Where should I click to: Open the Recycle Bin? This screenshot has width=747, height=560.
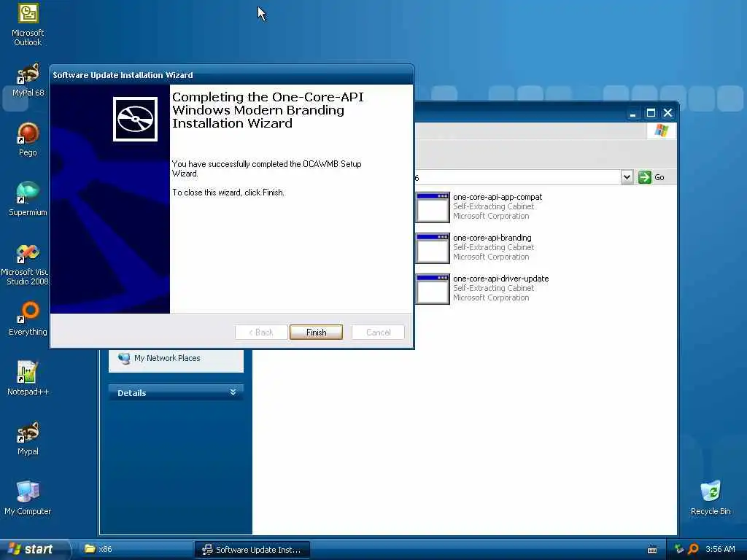click(711, 498)
